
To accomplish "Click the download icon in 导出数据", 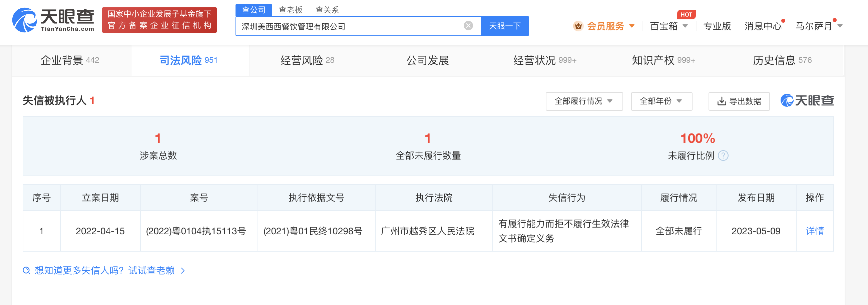I will click(722, 101).
